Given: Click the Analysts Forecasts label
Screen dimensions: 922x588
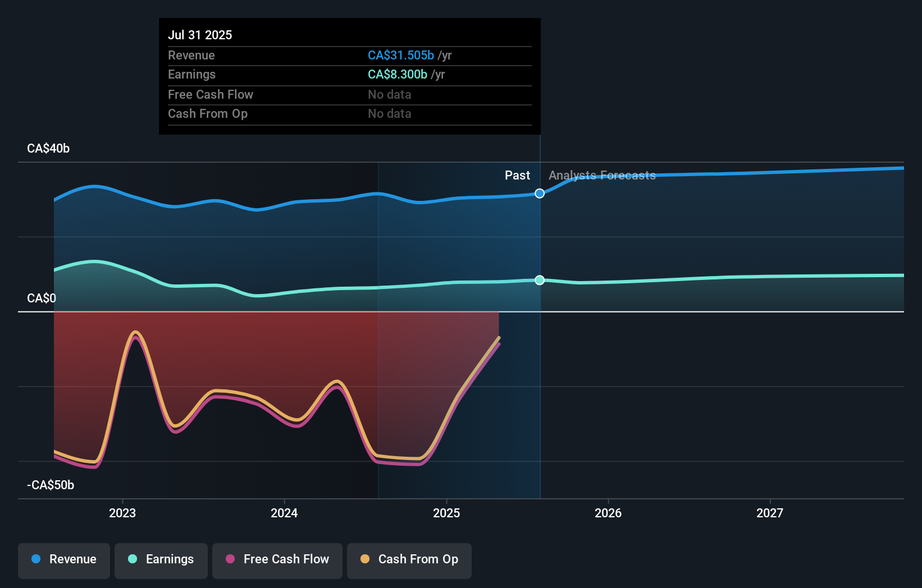Looking at the screenshot, I should 602,175.
